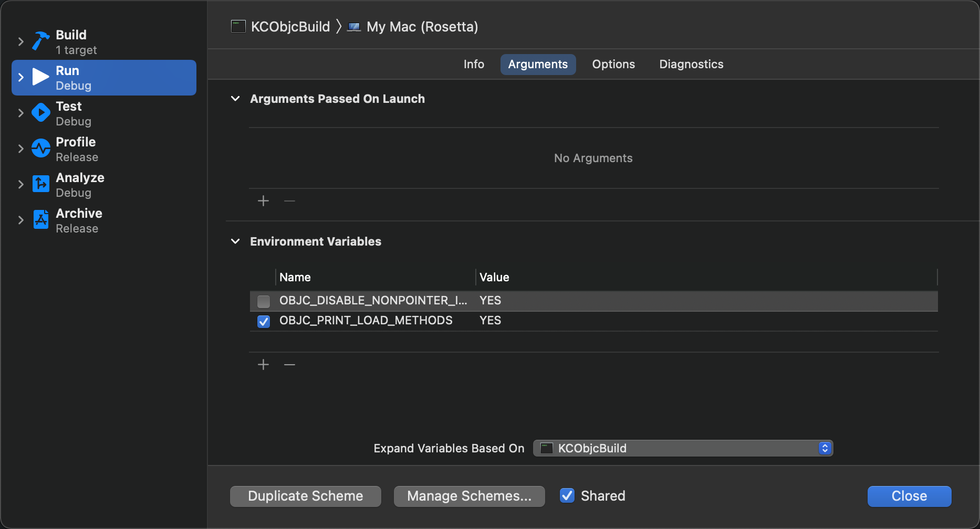Collapse Arguments Passed On Launch section

(x=235, y=99)
